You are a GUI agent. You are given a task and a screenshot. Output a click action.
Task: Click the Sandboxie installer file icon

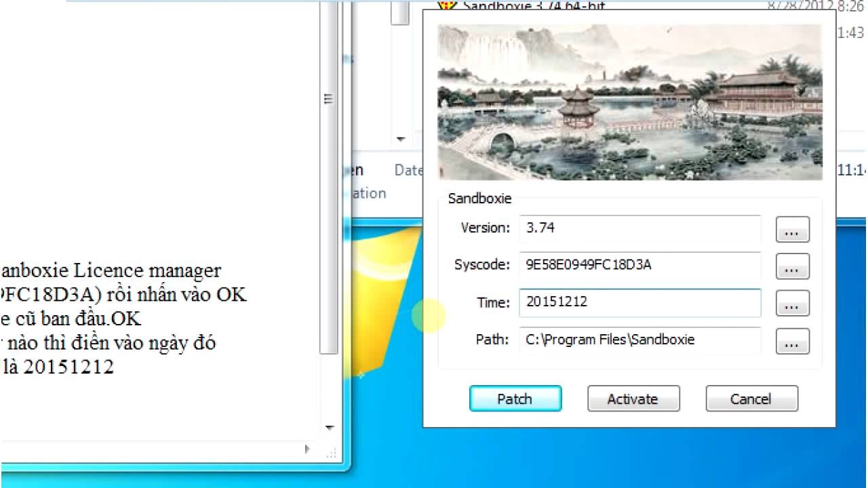tap(447, 5)
